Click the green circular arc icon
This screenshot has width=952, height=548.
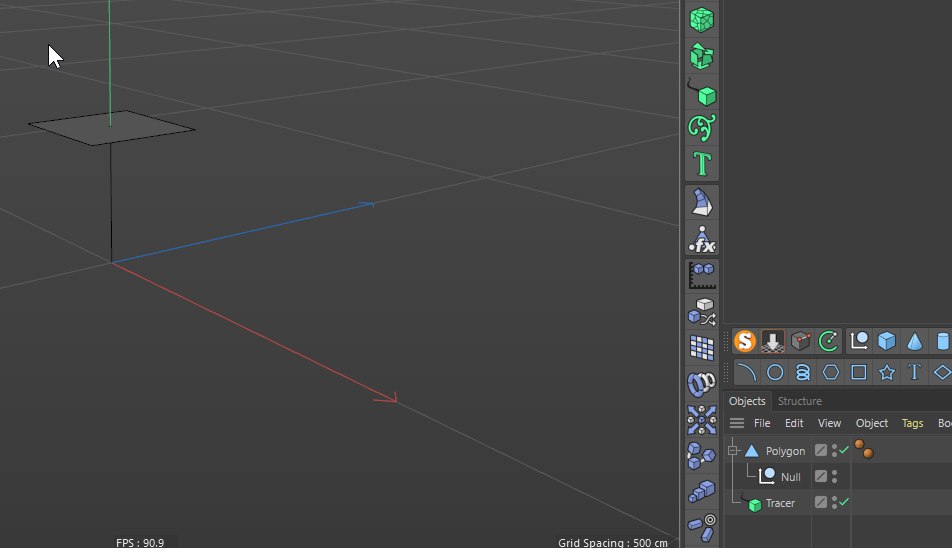(829, 341)
